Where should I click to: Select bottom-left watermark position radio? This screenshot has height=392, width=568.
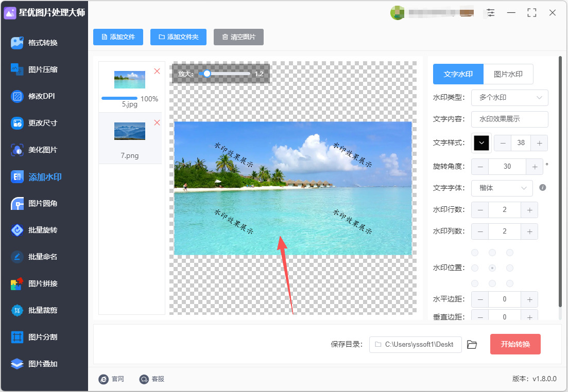coord(475,283)
